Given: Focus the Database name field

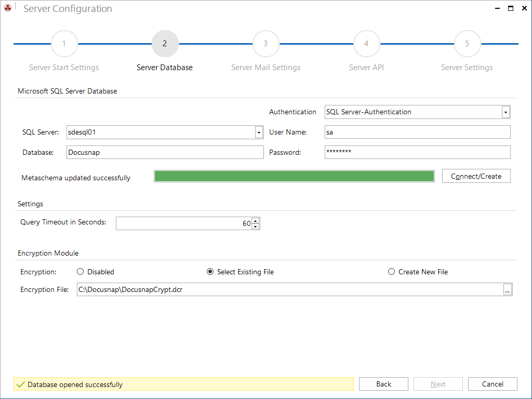Looking at the screenshot, I should click(x=165, y=152).
